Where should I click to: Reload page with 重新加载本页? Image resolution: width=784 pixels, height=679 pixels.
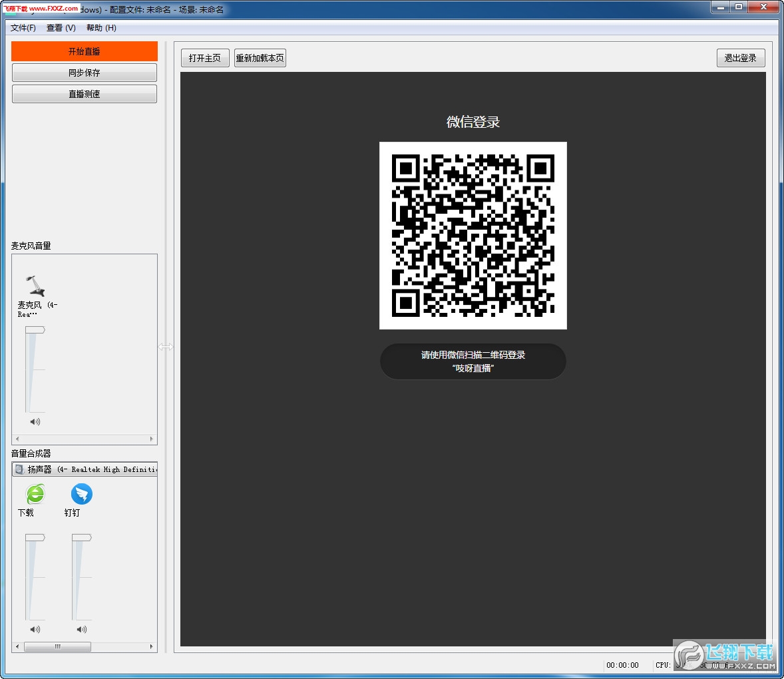click(260, 58)
